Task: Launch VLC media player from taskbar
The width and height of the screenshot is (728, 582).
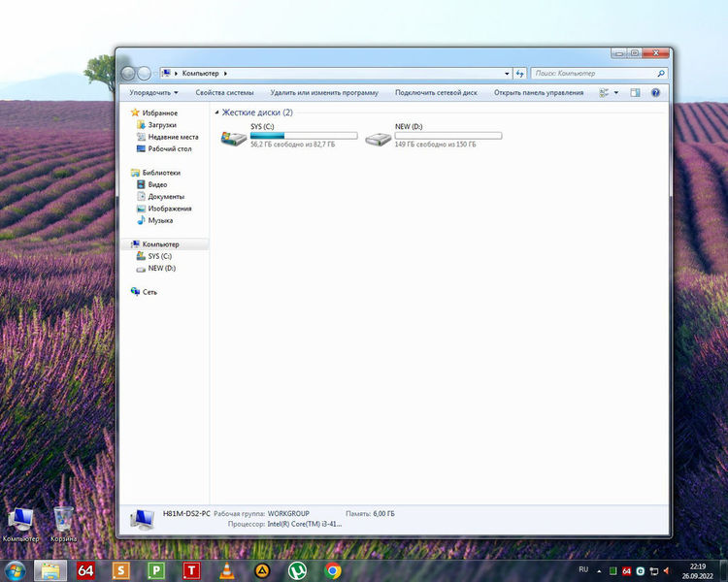Action: coord(225,570)
